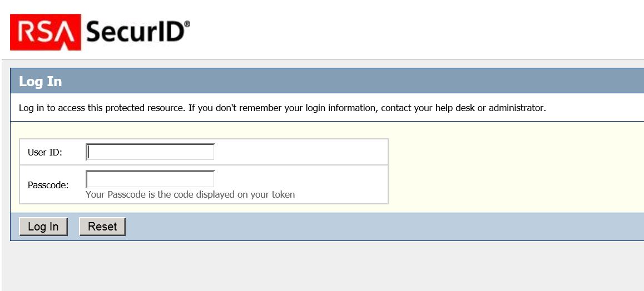
Task: Click the "Log in to access this protected resource" sentence
Action: pyautogui.click(x=101, y=108)
